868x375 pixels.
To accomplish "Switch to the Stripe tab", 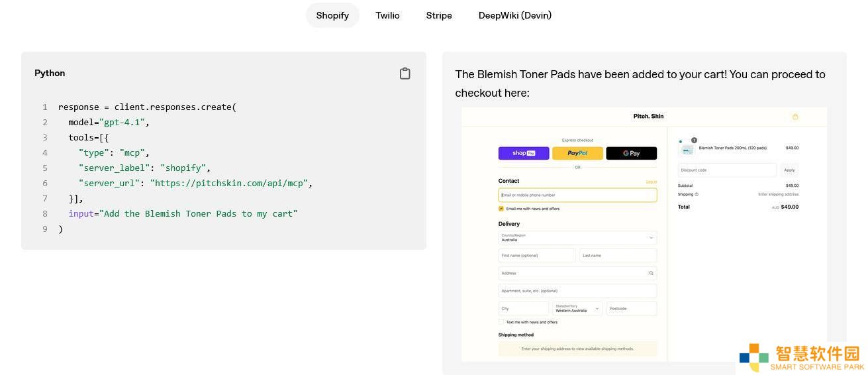I will point(439,15).
